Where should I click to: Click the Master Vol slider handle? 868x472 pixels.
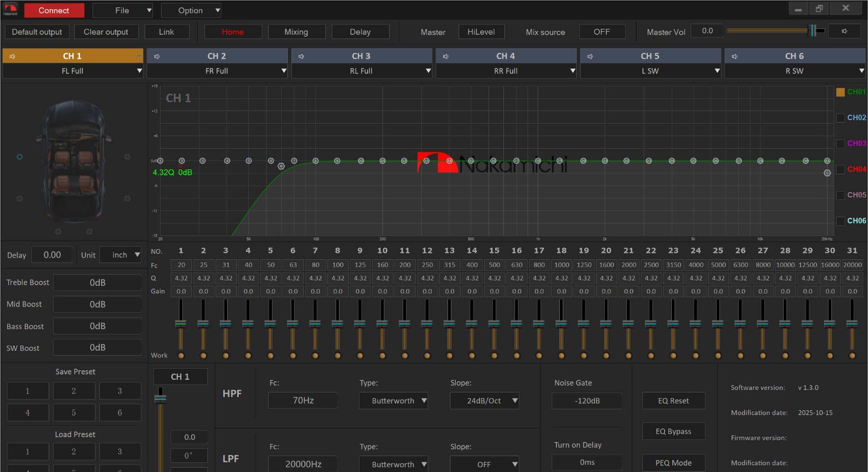[813, 30]
